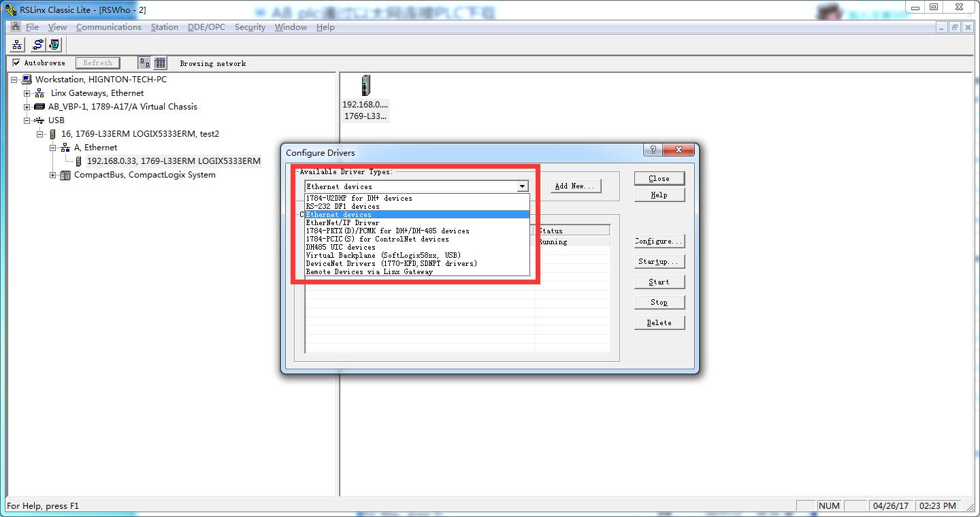The image size is (980, 517).
Task: Click the Add New... button
Action: click(575, 186)
